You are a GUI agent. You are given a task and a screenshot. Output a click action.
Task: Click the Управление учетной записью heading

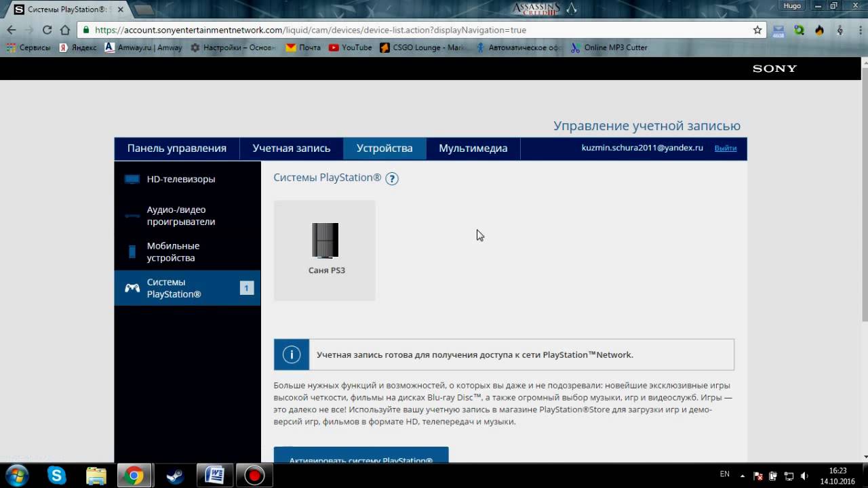point(647,126)
